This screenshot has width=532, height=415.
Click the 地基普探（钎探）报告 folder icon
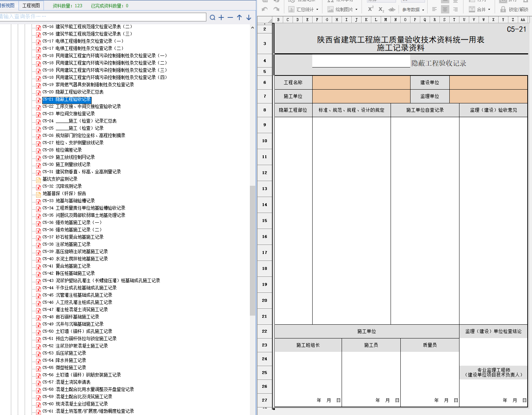38,194
